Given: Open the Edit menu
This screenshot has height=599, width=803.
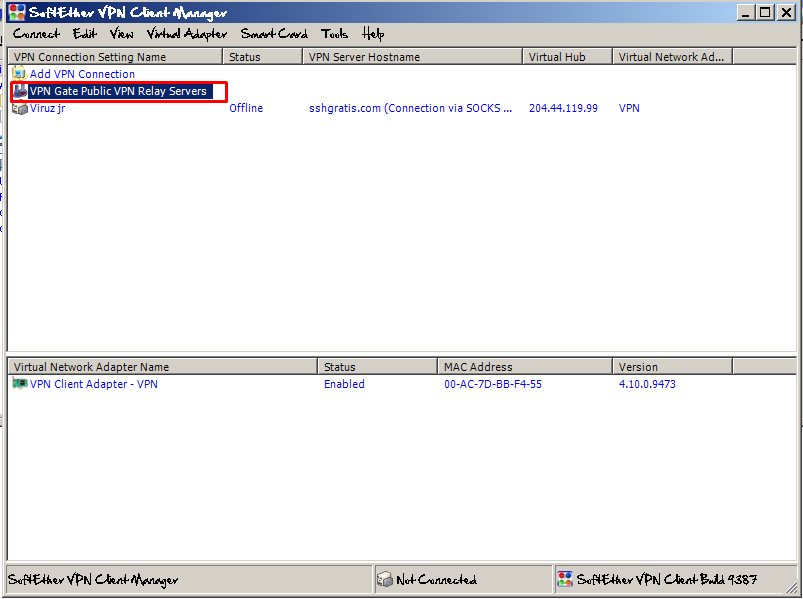Looking at the screenshot, I should pyautogui.click(x=84, y=34).
